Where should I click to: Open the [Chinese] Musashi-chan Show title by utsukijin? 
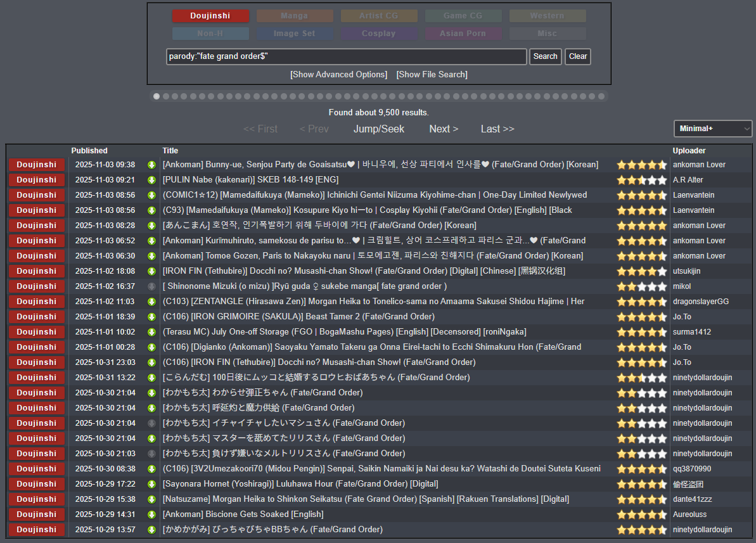(364, 271)
